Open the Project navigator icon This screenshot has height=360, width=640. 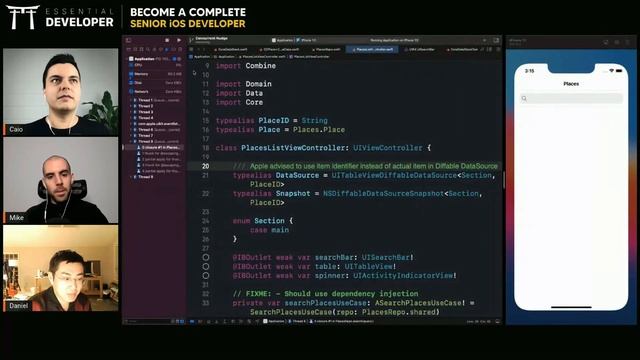pyautogui.click(x=128, y=49)
